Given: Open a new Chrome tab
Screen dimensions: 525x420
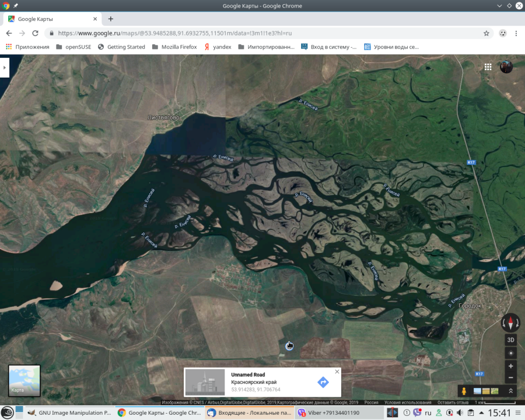Looking at the screenshot, I should pos(111,19).
